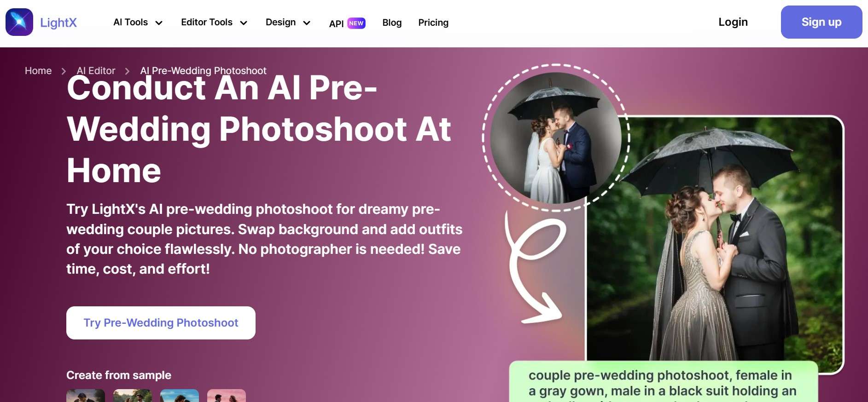Click the Sign up button

pyautogui.click(x=821, y=22)
